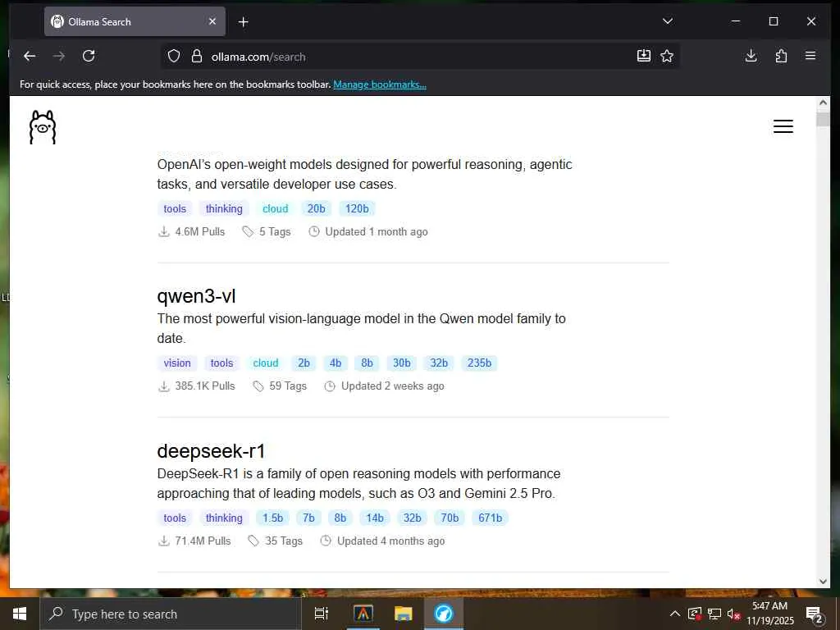Select the 7b size tag
The image size is (840, 630).
(x=308, y=518)
